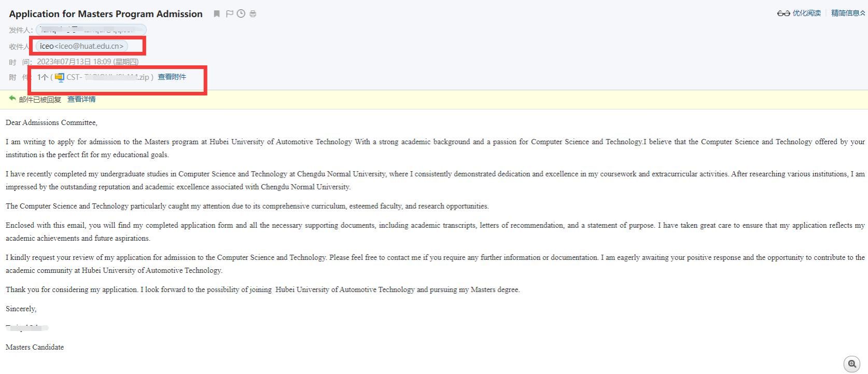This screenshot has height=374, width=868.
Task: Set a reminder with the clock icon
Action: point(241,14)
